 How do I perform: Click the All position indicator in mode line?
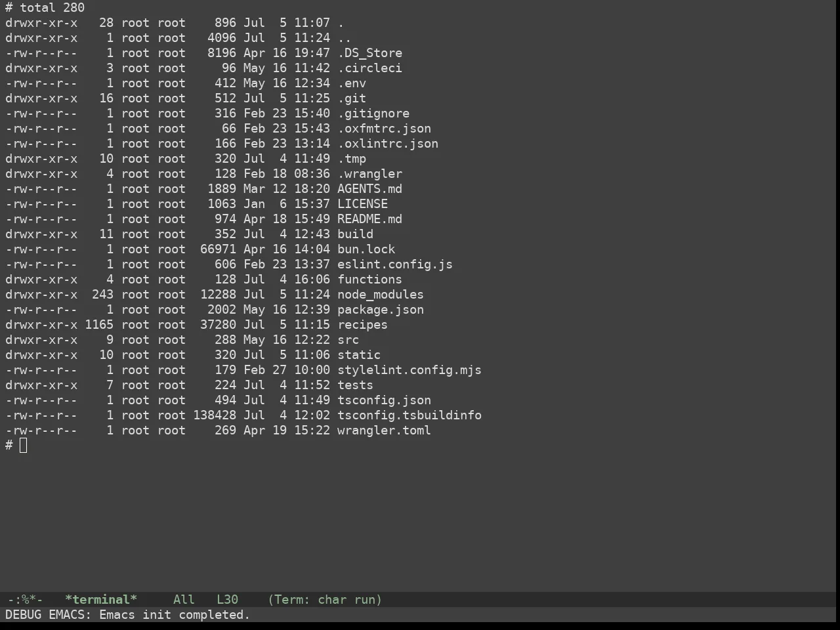pos(184,600)
